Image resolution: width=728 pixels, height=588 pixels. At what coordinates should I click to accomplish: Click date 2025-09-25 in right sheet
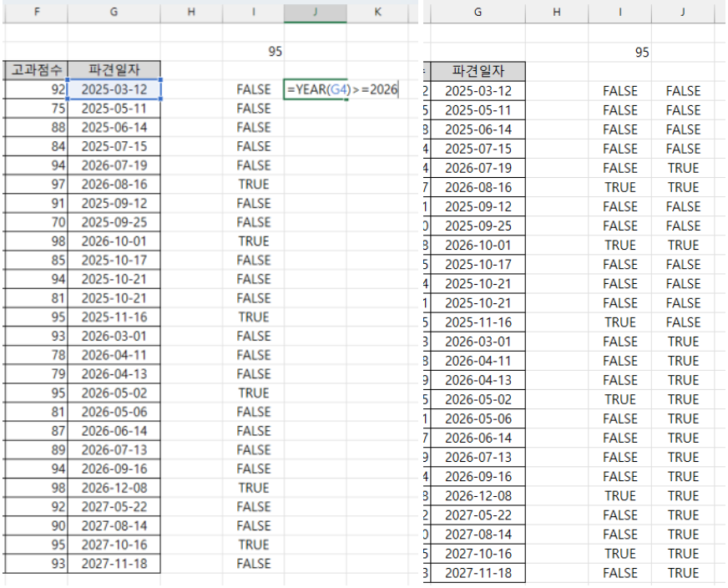coord(478,226)
